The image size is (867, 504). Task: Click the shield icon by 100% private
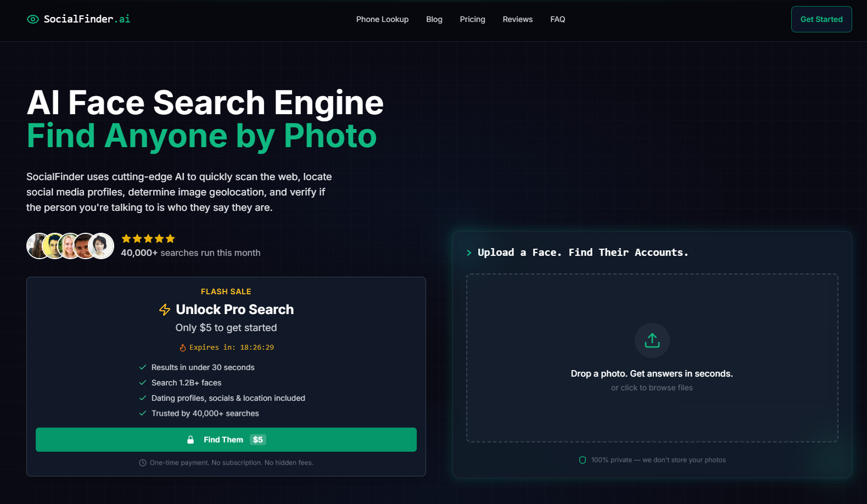[583, 460]
